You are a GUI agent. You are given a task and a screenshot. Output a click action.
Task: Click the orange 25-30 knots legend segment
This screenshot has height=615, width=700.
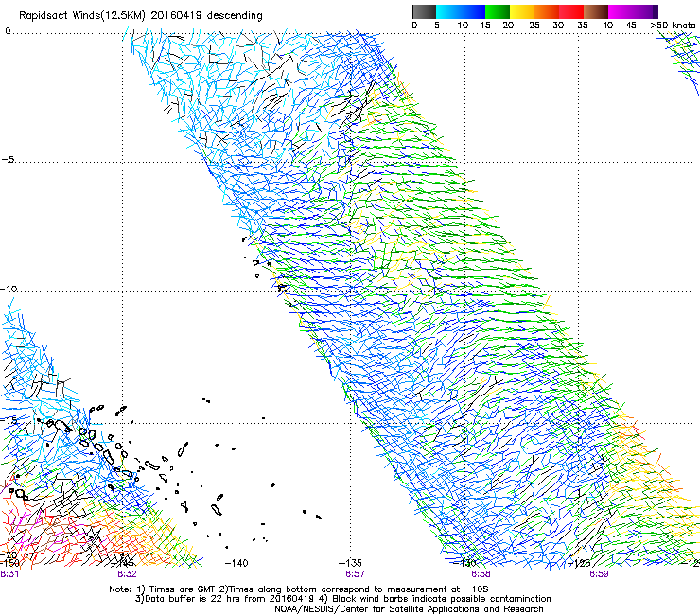click(x=547, y=11)
